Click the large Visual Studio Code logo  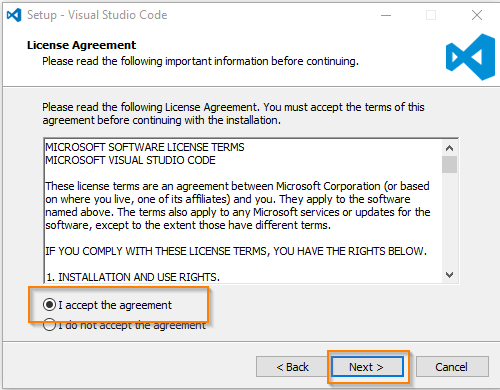point(470,57)
